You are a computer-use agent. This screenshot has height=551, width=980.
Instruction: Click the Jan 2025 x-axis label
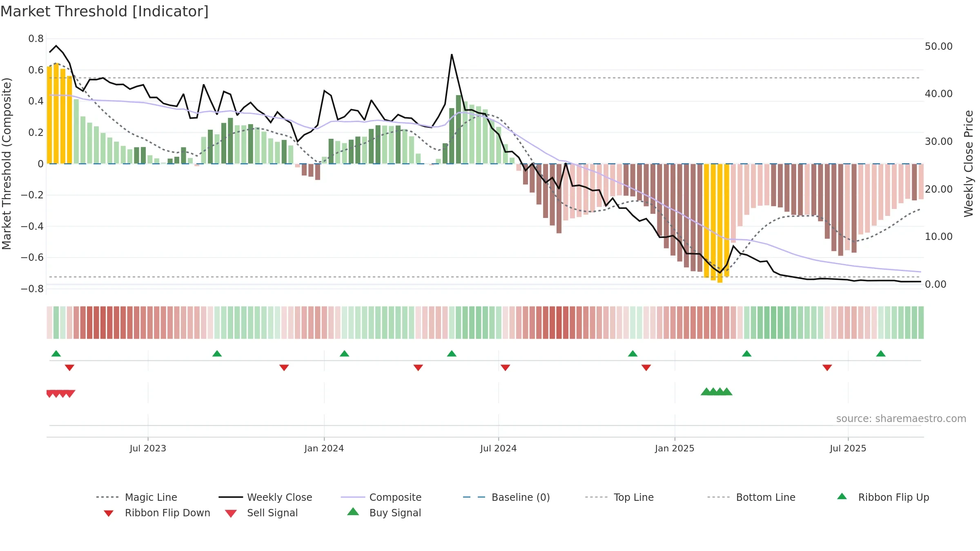coord(675,448)
